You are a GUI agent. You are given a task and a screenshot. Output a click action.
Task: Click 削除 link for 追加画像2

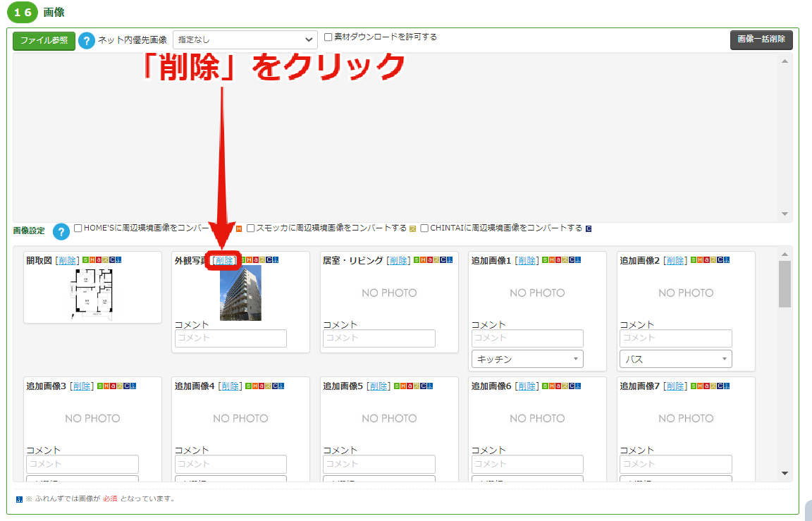pyautogui.click(x=676, y=261)
